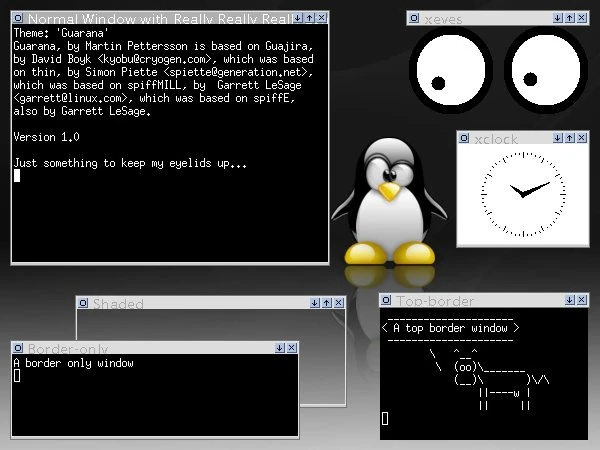Open window menu icon of Top-border window
Image resolution: width=600 pixels, height=450 pixels.
pyautogui.click(x=386, y=300)
